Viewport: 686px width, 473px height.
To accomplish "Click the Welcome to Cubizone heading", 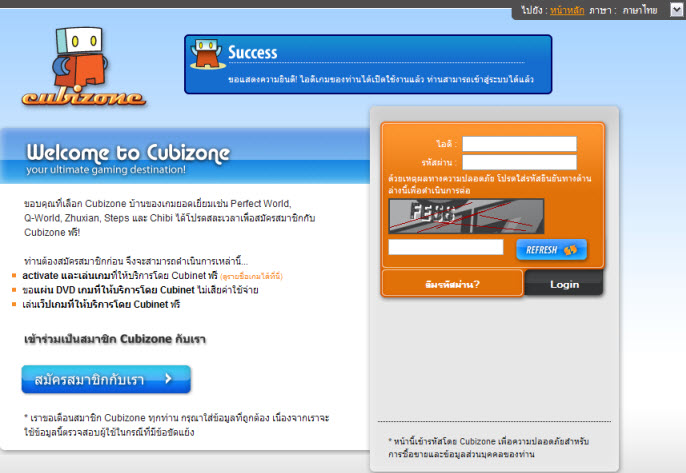I will point(128,152).
